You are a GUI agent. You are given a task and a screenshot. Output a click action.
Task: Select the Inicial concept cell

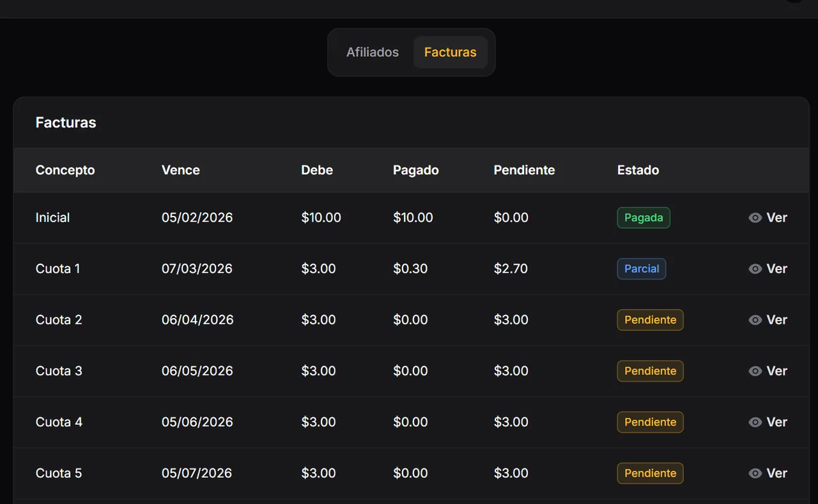point(53,218)
